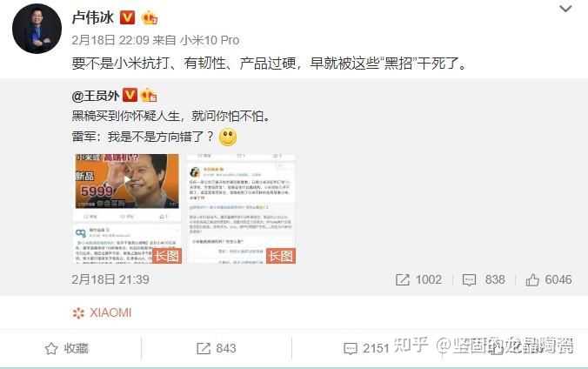Click the 长图 label on first image
This screenshot has width=588, height=369.
coord(167,256)
